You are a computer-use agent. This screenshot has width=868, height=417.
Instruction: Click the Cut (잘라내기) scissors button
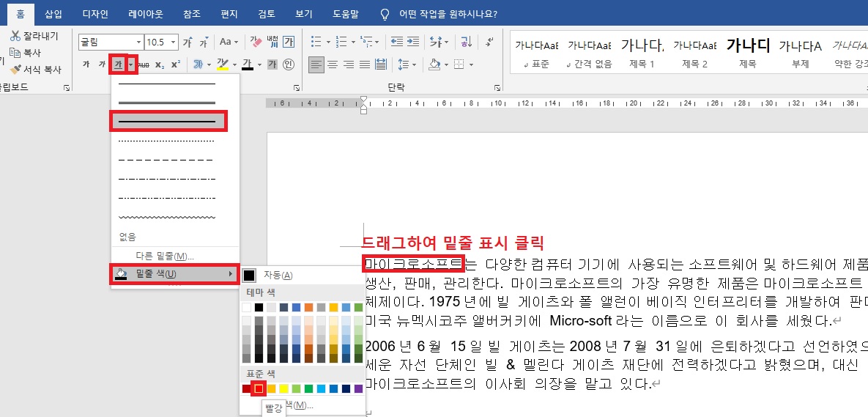(33, 36)
